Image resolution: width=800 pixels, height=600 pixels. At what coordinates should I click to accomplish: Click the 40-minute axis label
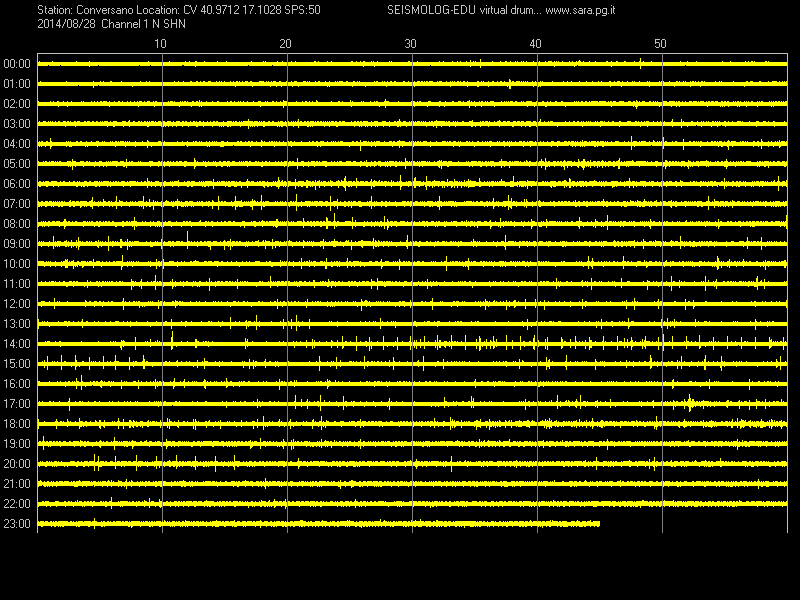(x=535, y=44)
